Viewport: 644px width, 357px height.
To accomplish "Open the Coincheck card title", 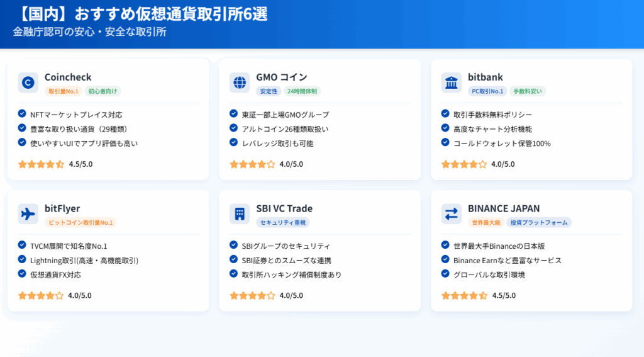I will [x=68, y=77].
